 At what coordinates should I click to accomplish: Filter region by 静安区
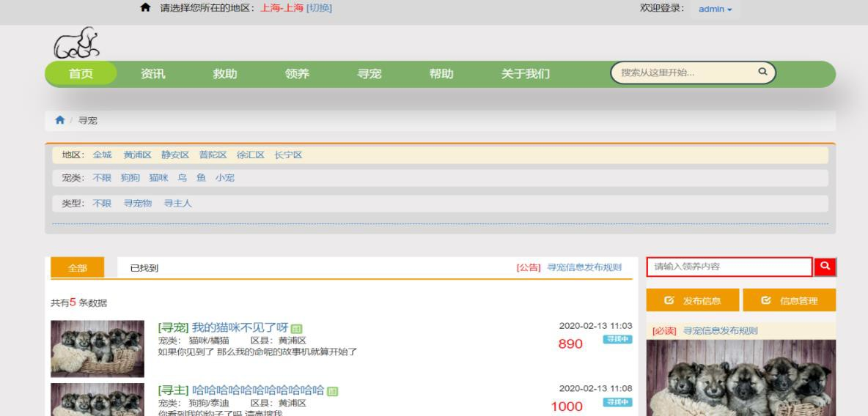click(175, 155)
